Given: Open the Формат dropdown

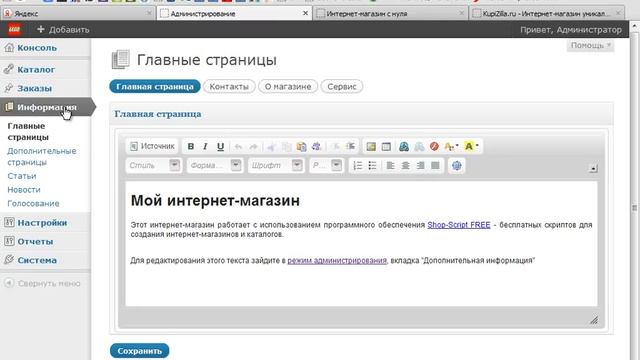Looking at the screenshot, I should click(215, 165).
